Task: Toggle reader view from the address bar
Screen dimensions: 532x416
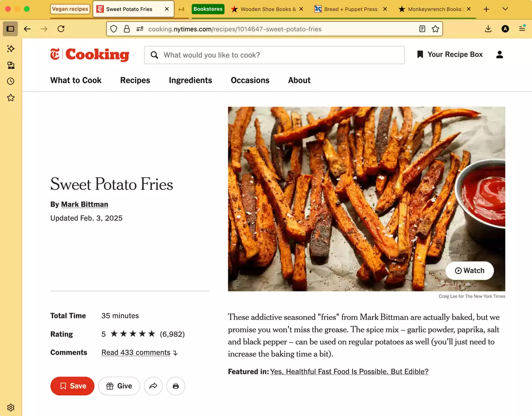Action: 422,28
